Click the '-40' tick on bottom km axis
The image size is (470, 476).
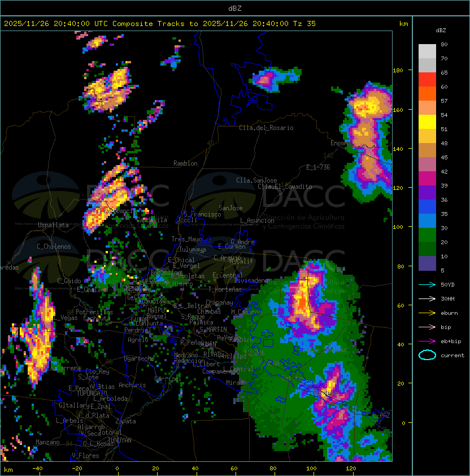37,469
